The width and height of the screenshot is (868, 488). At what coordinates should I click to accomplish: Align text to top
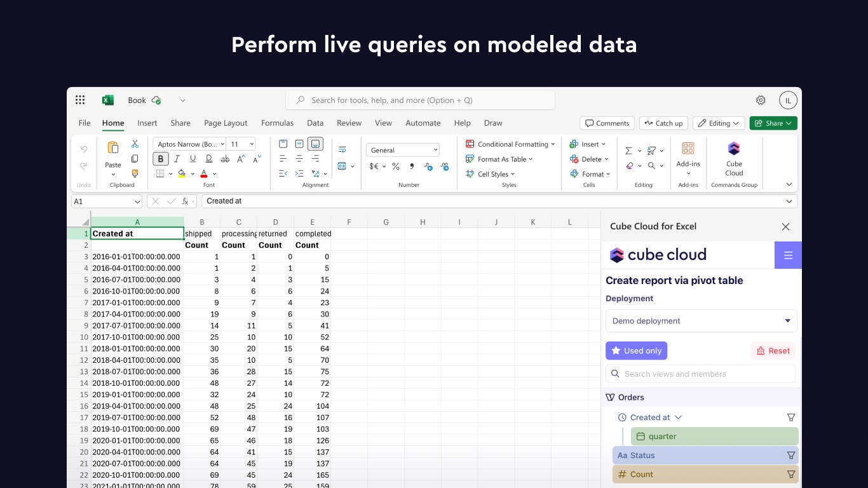[283, 144]
